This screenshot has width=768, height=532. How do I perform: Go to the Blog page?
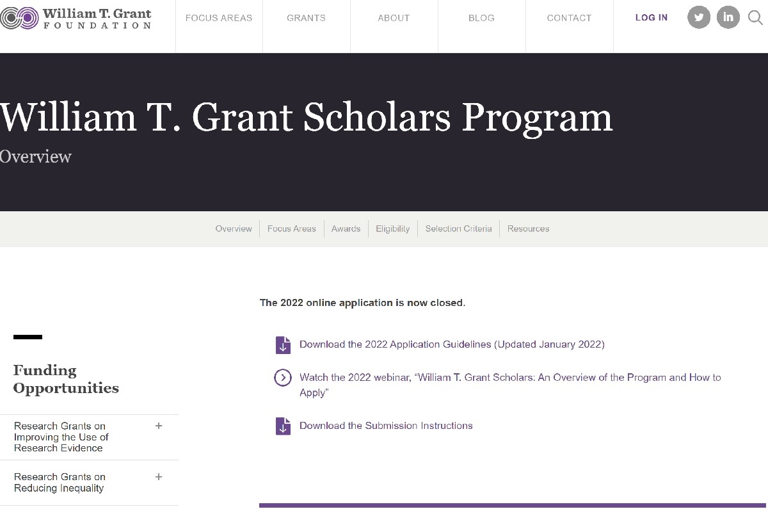click(481, 18)
